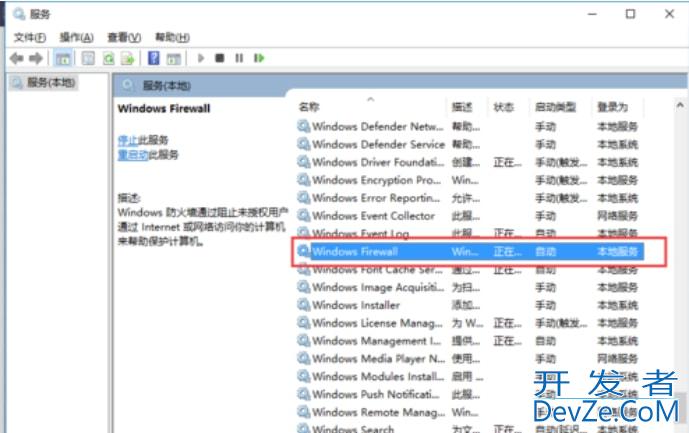
Task: Sort by the 状态 column header
Action: [503, 107]
